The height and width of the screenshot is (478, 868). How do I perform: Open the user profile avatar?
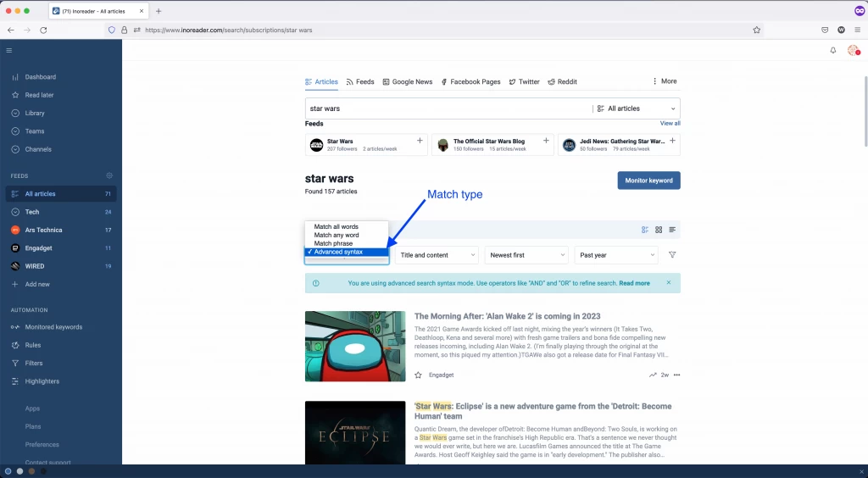point(853,50)
